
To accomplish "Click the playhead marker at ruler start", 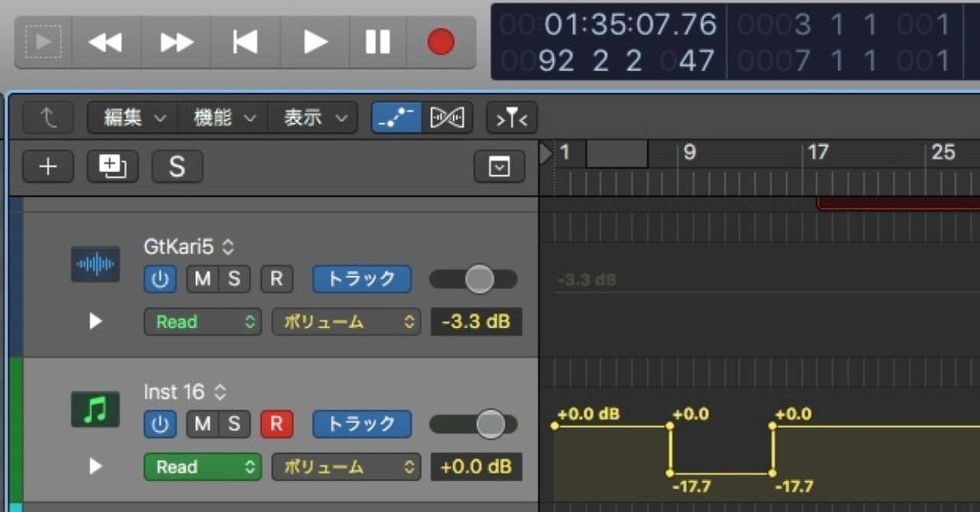I will [545, 154].
